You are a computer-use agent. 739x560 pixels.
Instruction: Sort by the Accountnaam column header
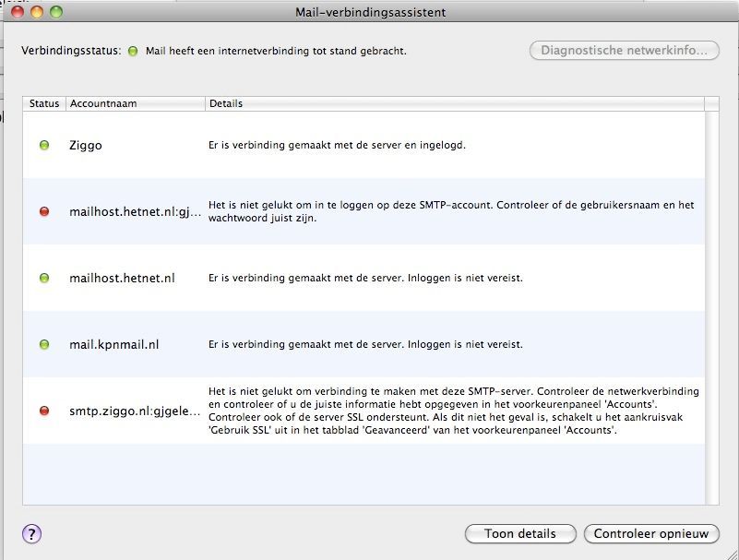135,103
